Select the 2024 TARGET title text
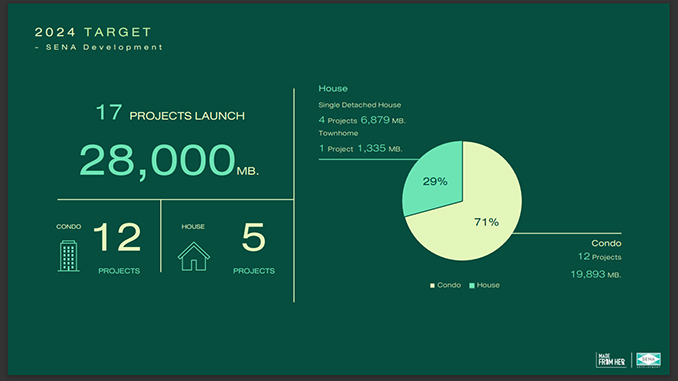 point(93,32)
